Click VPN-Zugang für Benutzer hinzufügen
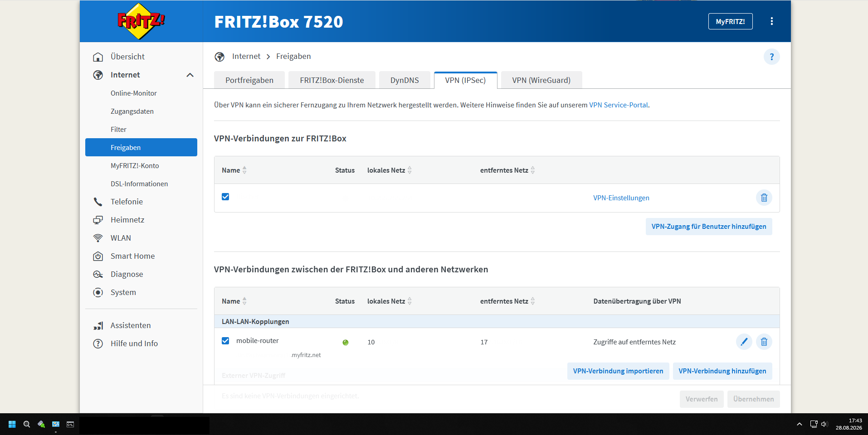The width and height of the screenshot is (868, 435). [x=709, y=227]
